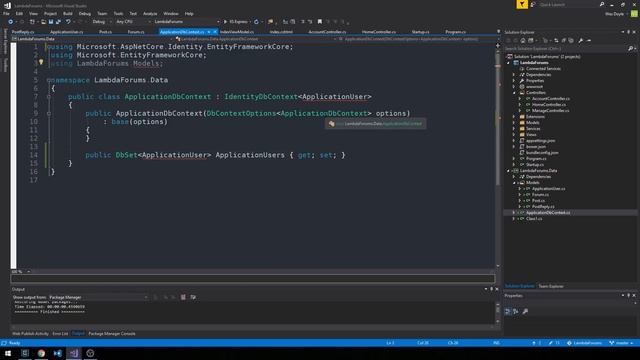Screen dimensions: 640x360
Task: Open the Web Publish Activity tab
Action: pyautogui.click(x=30, y=333)
